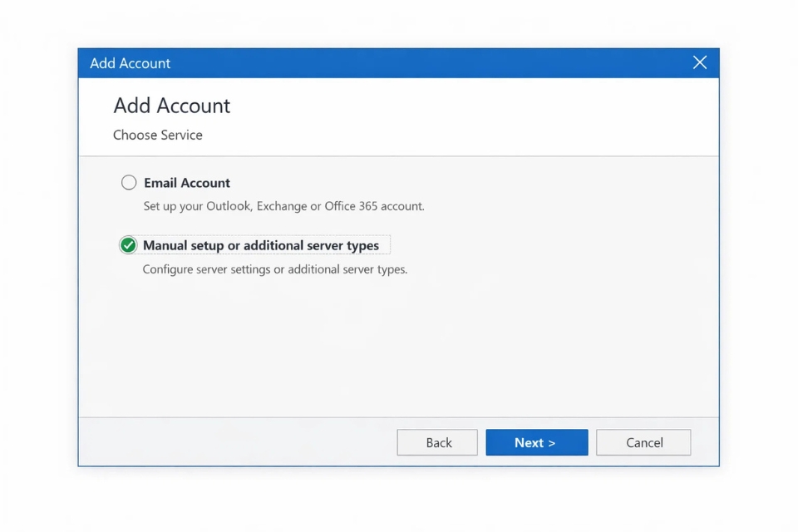
Task: Click the X in the blue title bar
Action: point(699,62)
